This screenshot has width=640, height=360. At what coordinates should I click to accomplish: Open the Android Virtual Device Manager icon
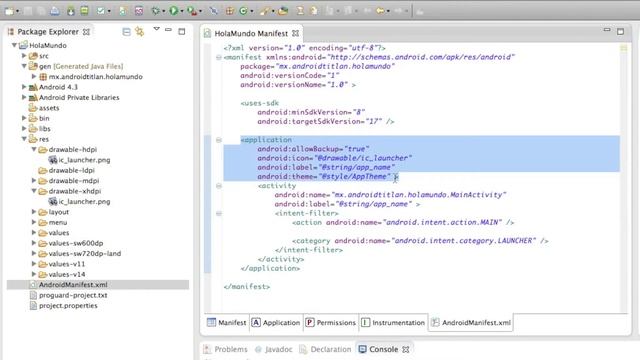[x=84, y=11]
